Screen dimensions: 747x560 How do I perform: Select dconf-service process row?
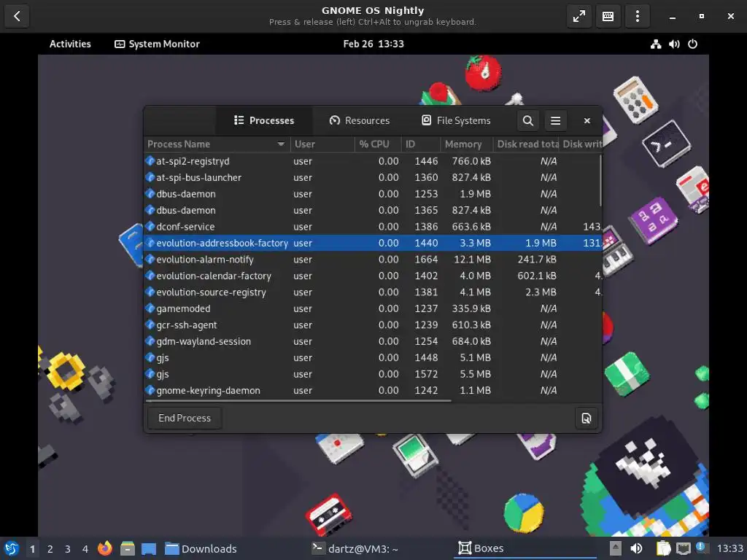[373, 227]
